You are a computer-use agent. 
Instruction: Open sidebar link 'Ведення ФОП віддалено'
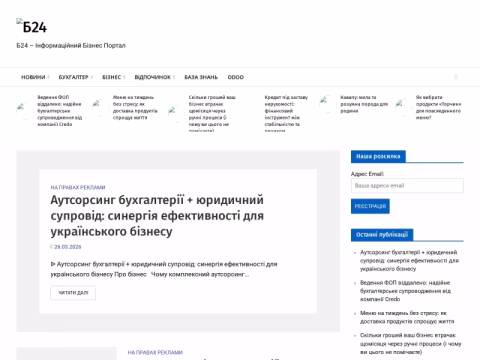click(405, 291)
